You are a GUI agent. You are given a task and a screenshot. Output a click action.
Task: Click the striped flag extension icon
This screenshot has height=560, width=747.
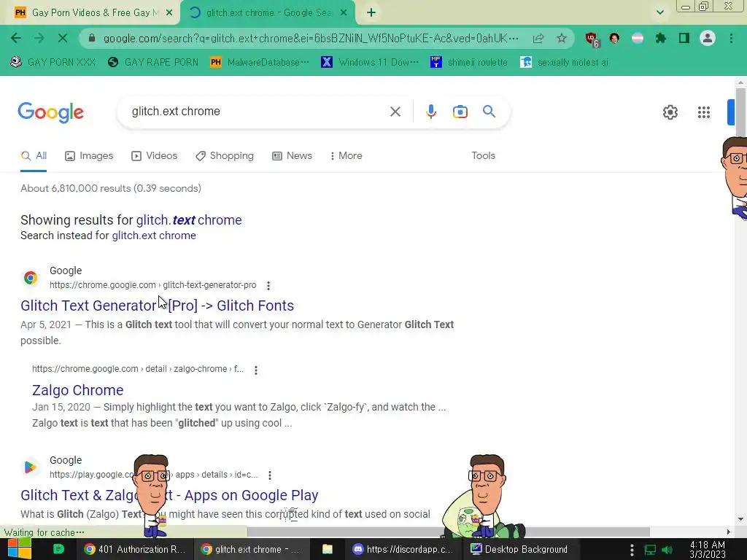(638, 38)
